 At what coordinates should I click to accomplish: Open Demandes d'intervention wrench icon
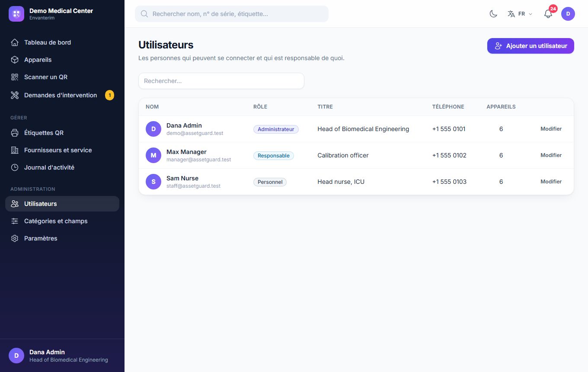click(15, 95)
